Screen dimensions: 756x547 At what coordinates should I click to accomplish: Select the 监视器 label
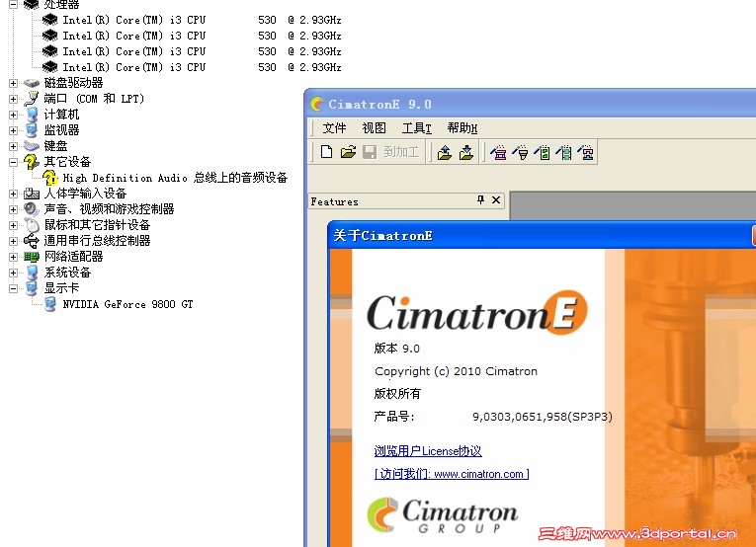click(x=61, y=130)
